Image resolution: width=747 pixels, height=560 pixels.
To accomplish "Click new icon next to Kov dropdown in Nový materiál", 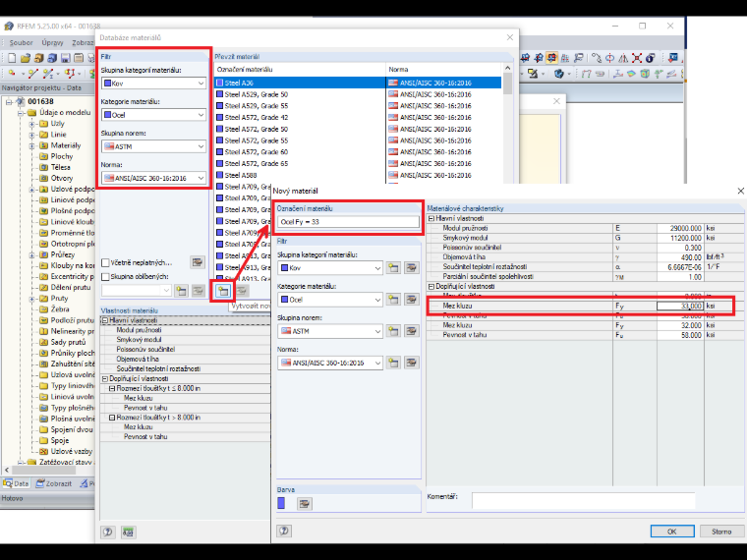I will 393,268.
